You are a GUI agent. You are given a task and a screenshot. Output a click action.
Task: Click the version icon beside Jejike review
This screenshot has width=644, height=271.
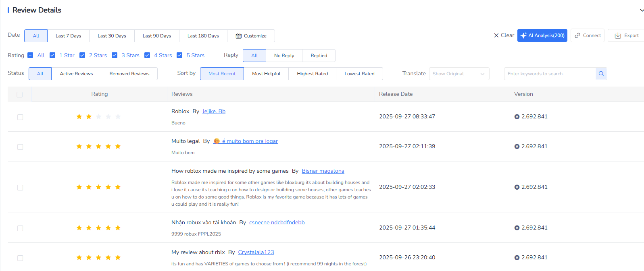(x=517, y=117)
